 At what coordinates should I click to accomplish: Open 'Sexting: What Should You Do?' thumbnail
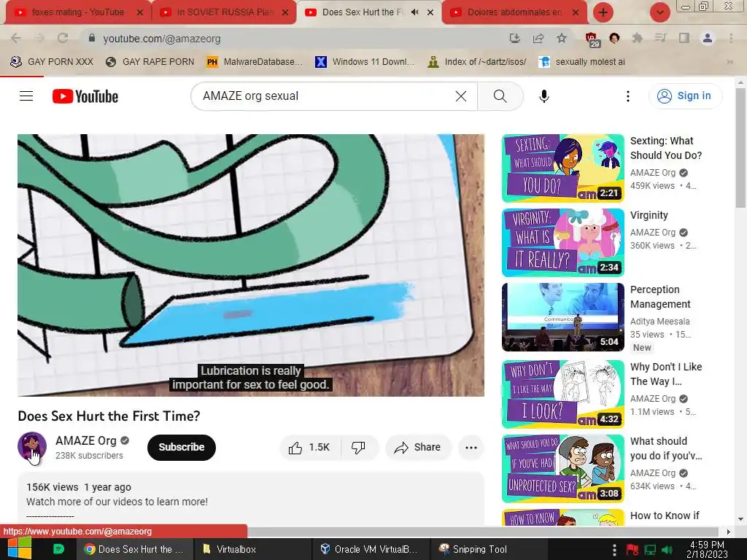pos(562,168)
